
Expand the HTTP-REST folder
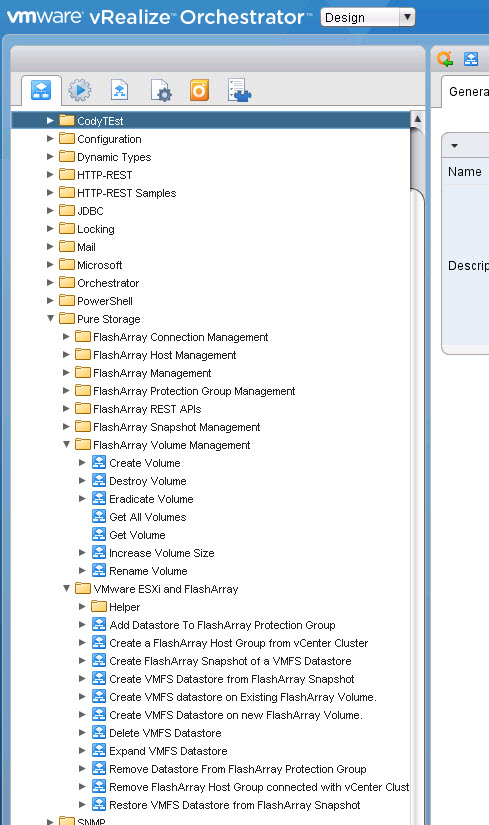50,174
